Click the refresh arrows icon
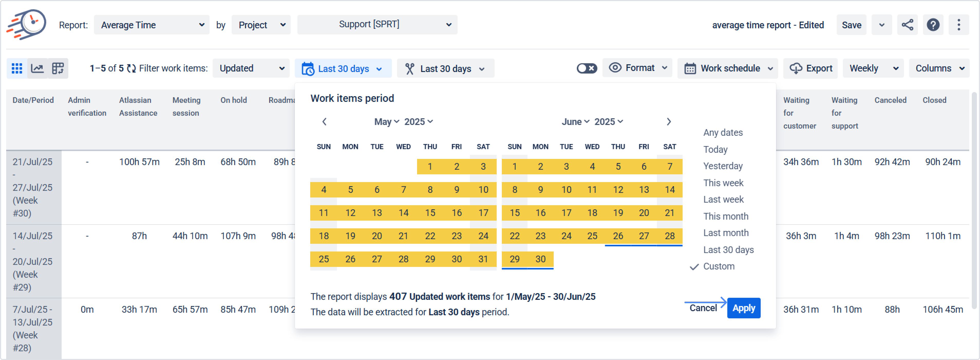 click(x=131, y=69)
